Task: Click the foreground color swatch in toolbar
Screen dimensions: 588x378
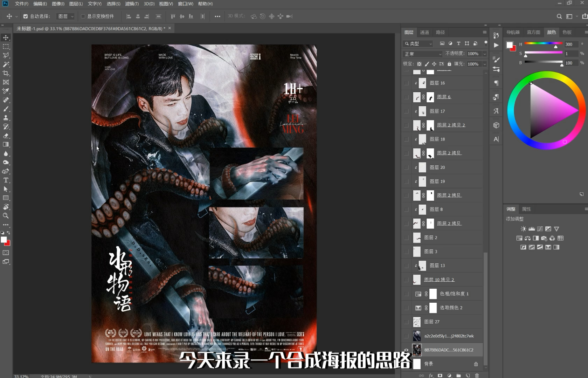Action: (4, 240)
